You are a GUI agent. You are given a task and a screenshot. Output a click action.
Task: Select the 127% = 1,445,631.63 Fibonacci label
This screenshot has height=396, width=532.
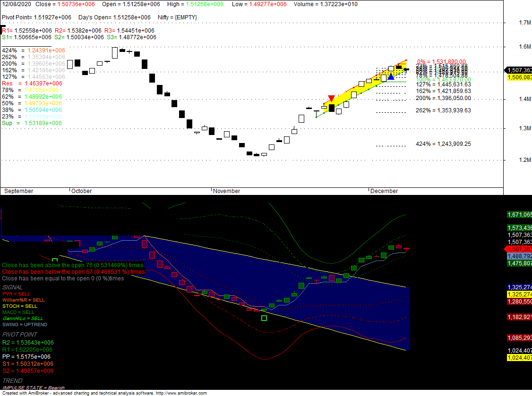[444, 84]
